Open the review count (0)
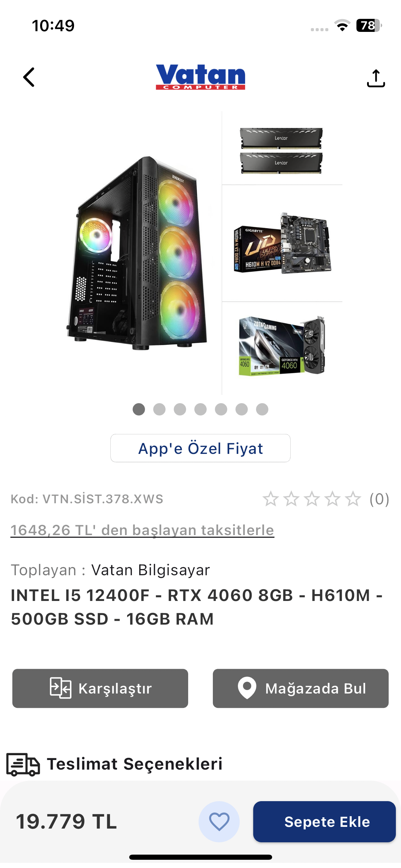The image size is (401, 868). (379, 499)
